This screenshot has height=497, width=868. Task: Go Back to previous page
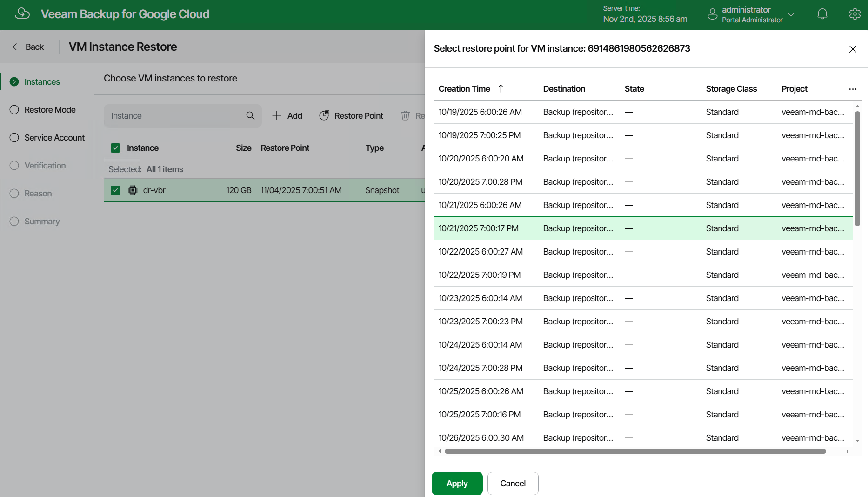point(28,47)
